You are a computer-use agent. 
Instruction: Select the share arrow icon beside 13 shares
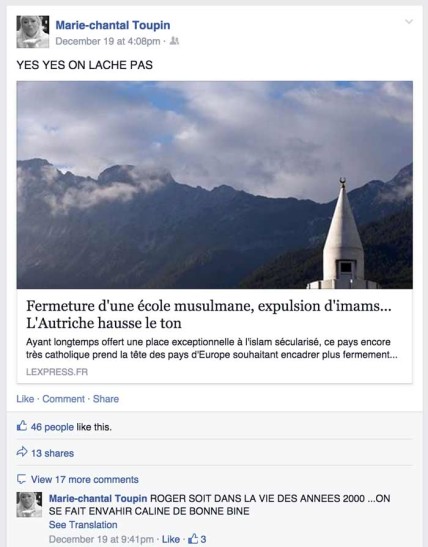(22, 452)
